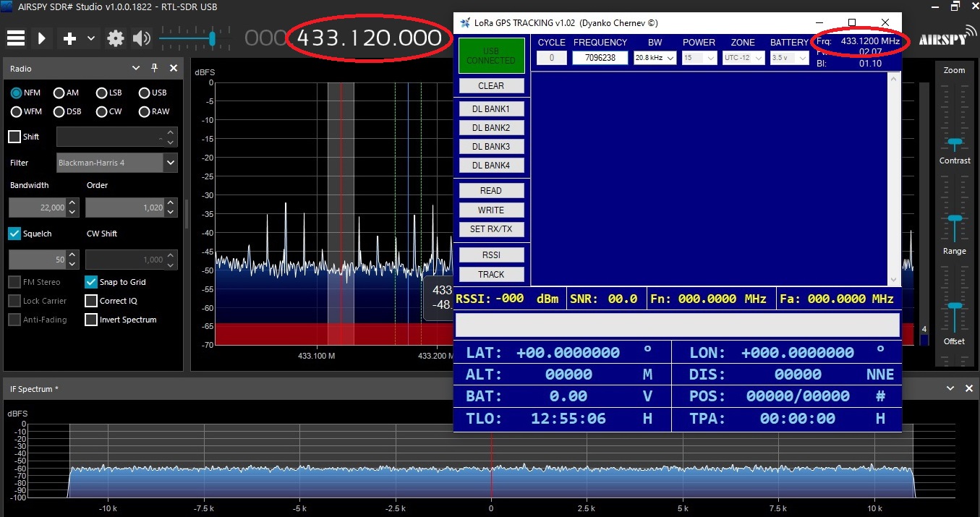
Task: Click the plus icon to add source
Action: pos(69,38)
